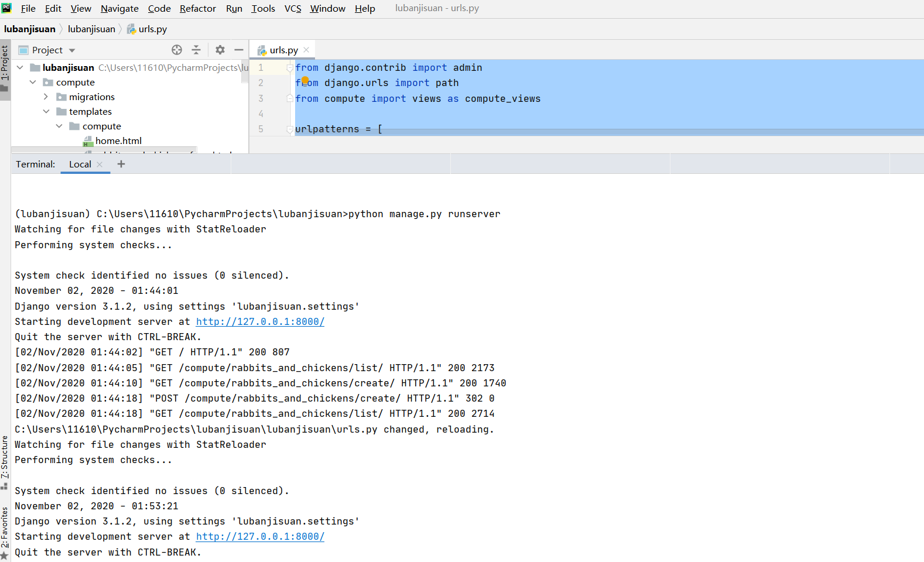This screenshot has width=924, height=562.
Task: Toggle the Z: Structure side tool window
Action: point(5,461)
